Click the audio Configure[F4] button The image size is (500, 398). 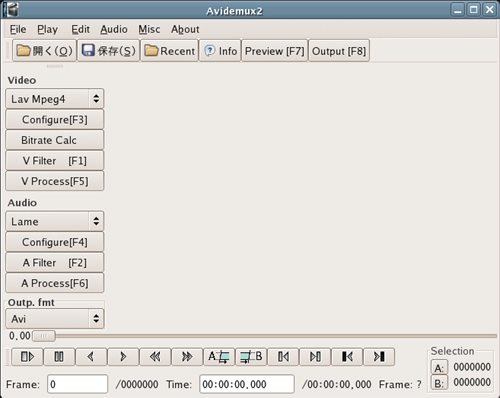(55, 242)
